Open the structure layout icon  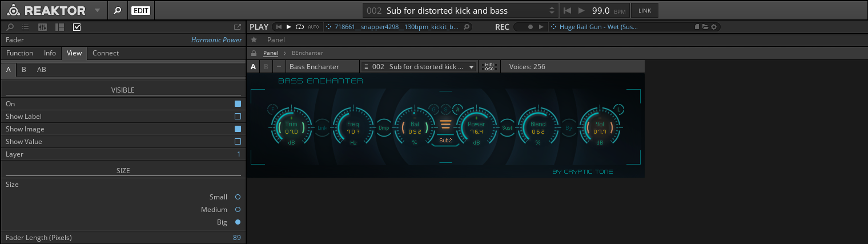tap(59, 27)
